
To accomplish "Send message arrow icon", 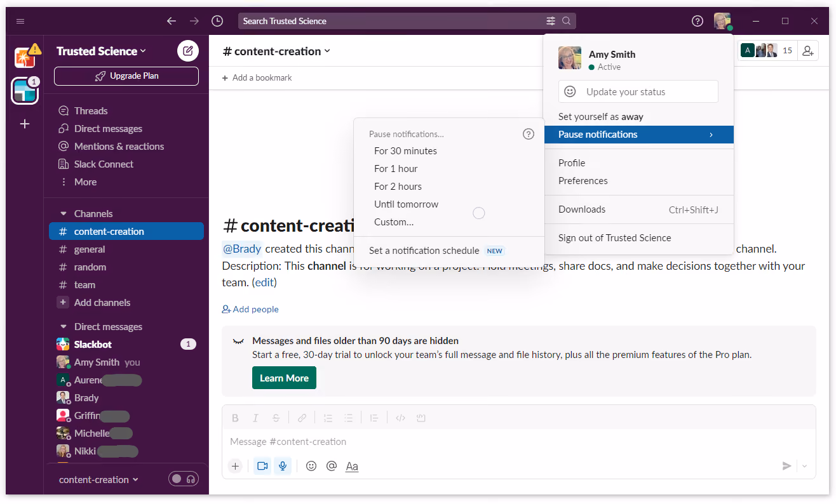I will [x=786, y=466].
